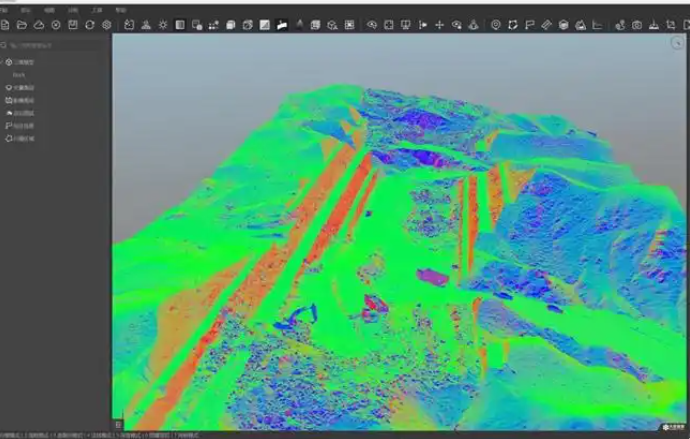
Task: Click the round compass button in viewport corner
Action: [677, 43]
